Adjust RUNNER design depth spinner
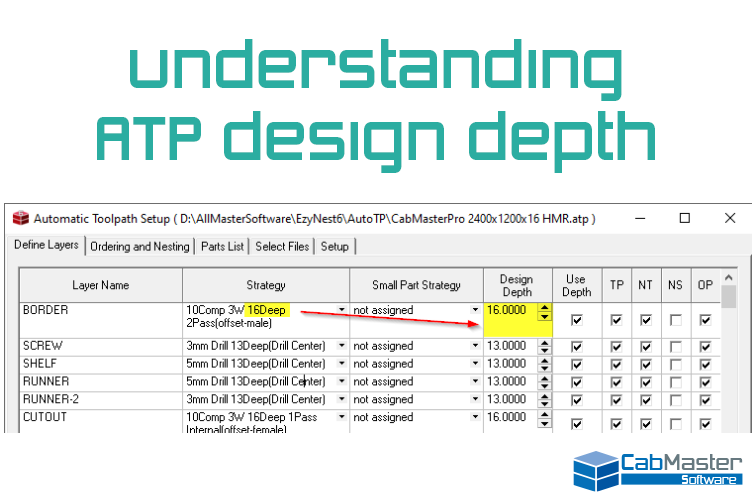The height and width of the screenshot is (500, 752). click(544, 383)
